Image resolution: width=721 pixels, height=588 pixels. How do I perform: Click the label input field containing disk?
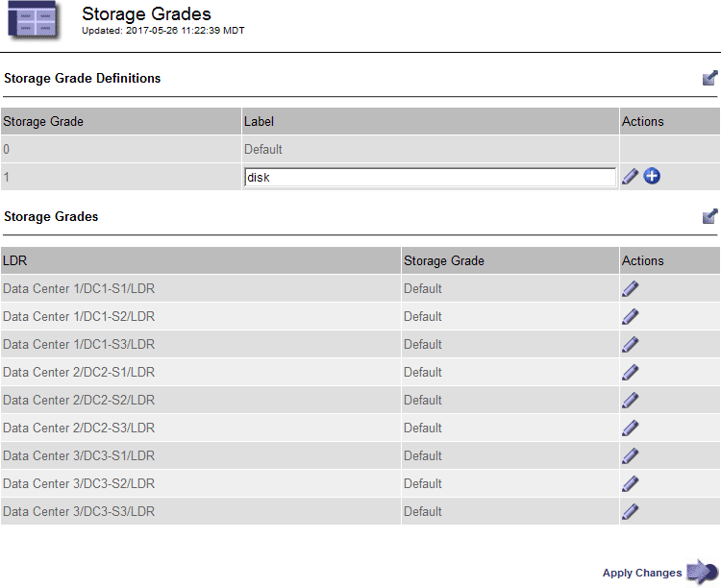(x=430, y=177)
